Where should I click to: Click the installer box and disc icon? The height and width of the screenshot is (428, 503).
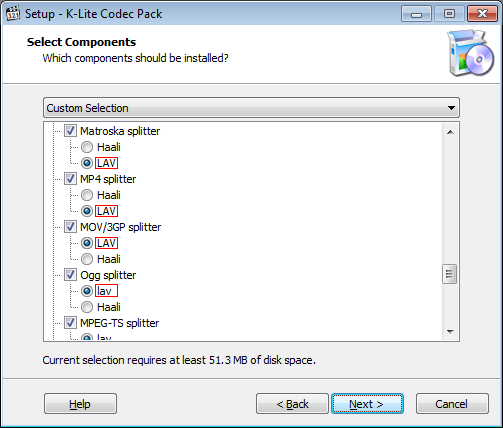[x=471, y=53]
